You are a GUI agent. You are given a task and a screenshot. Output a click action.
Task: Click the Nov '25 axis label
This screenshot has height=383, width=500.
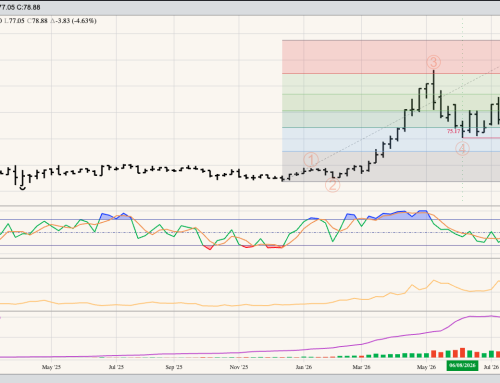239,367
